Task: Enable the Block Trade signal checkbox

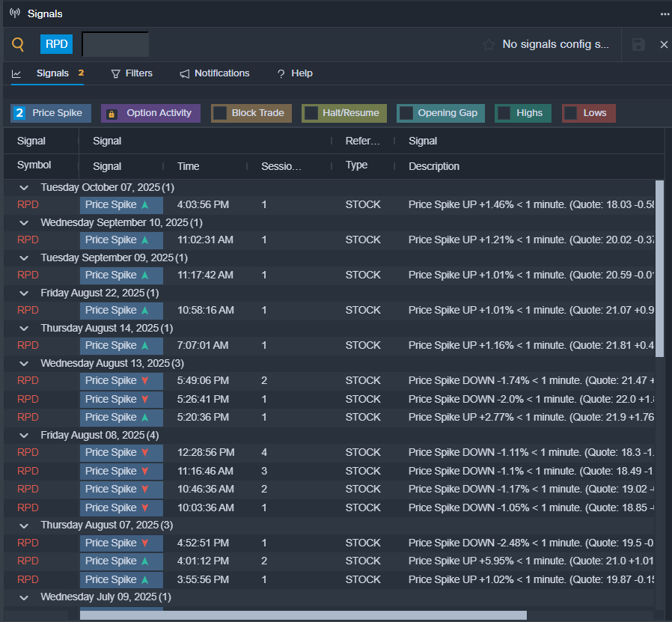Action: pos(220,113)
